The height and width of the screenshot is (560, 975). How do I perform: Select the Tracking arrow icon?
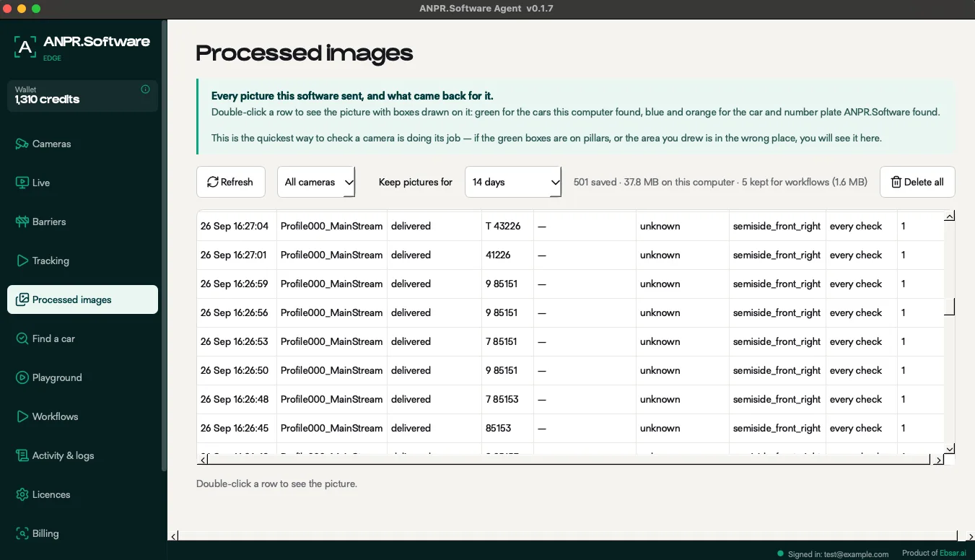(x=22, y=261)
